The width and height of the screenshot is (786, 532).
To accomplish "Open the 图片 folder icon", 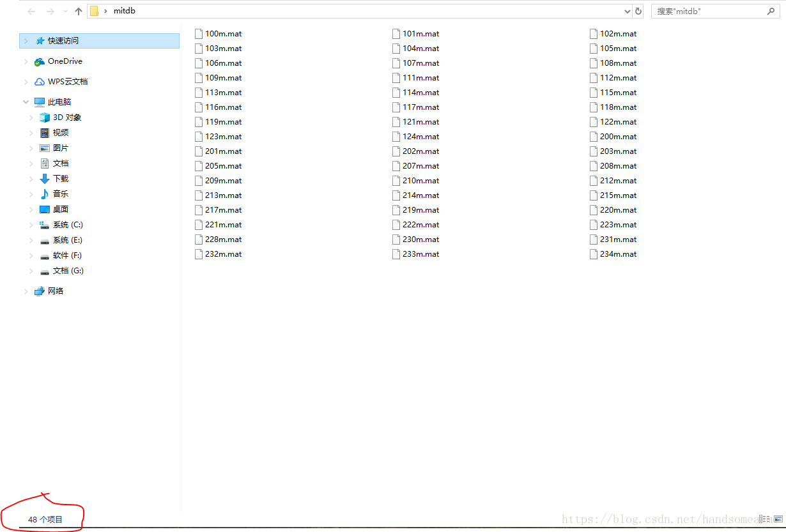I will click(x=44, y=148).
